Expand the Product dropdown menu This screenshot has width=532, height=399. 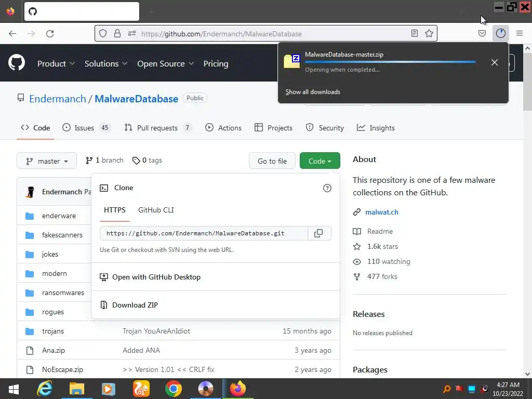[56, 63]
